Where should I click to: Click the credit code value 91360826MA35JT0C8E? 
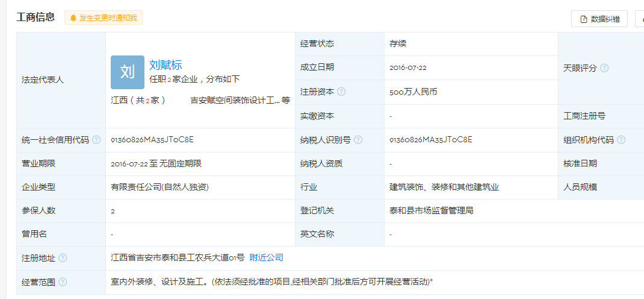coord(152,140)
